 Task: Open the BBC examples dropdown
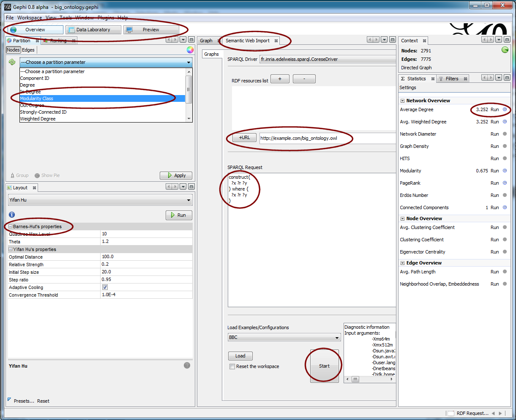[x=284, y=337]
